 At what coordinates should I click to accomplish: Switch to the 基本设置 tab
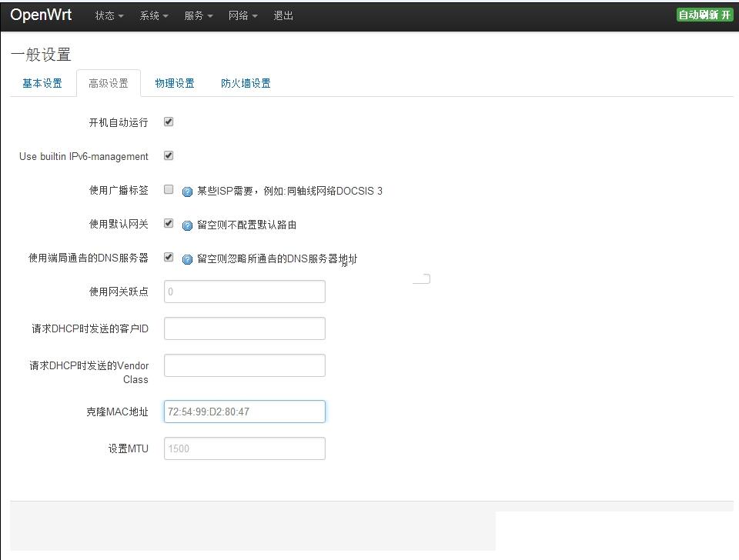coord(42,83)
